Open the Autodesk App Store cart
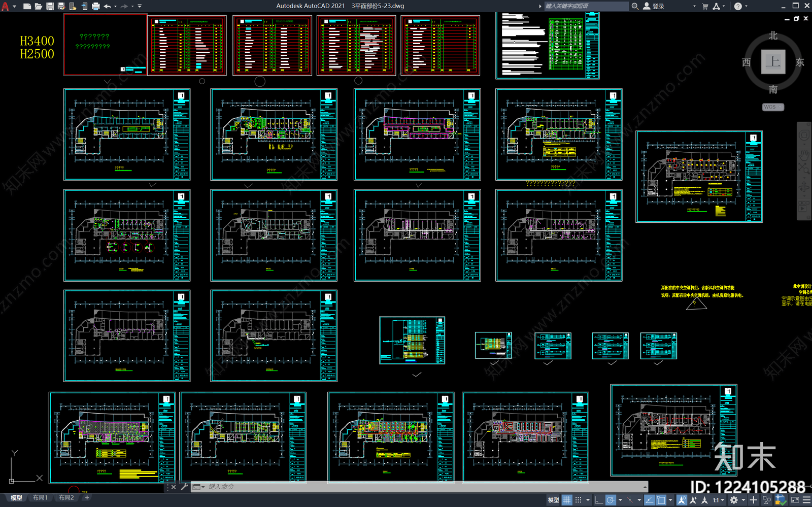Screen dimensions: 812x507 (705, 6)
